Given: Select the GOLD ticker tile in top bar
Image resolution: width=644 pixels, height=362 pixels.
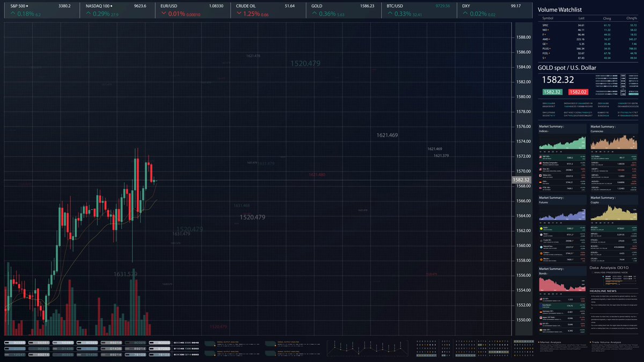Looking at the screenshot, I should pyautogui.click(x=344, y=10).
